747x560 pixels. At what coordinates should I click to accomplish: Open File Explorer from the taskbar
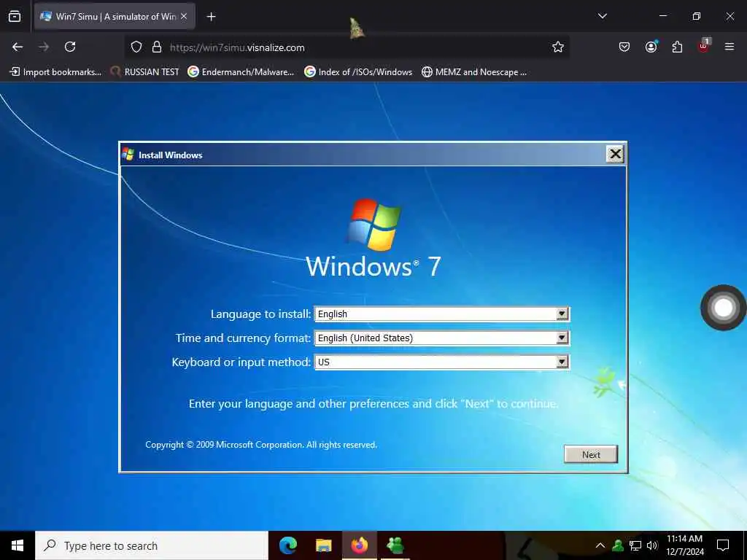[x=323, y=545]
